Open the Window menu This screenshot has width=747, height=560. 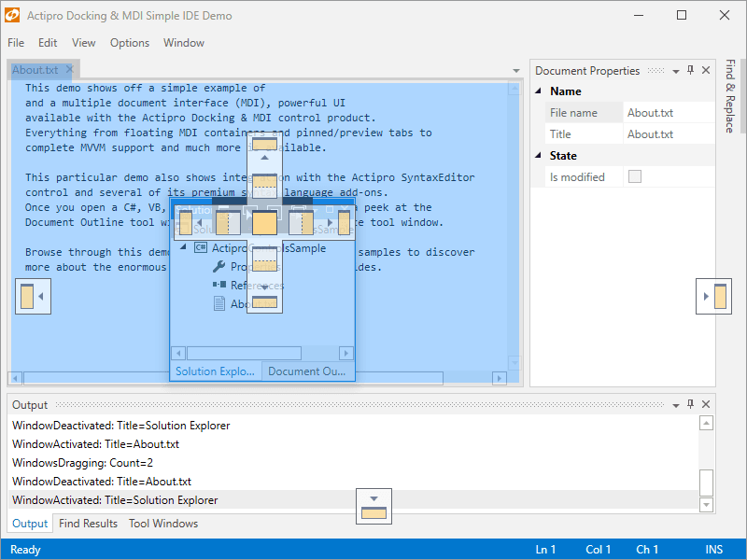[x=184, y=42]
